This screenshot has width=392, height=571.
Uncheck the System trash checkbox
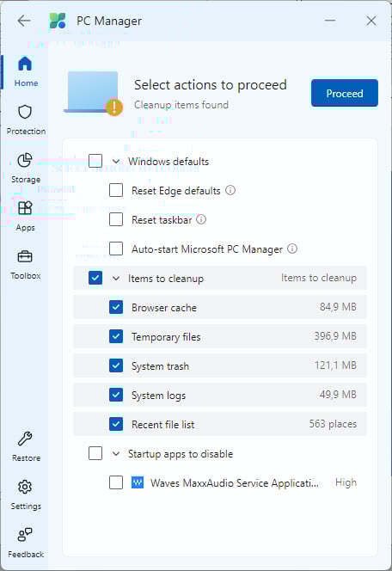[x=116, y=365]
